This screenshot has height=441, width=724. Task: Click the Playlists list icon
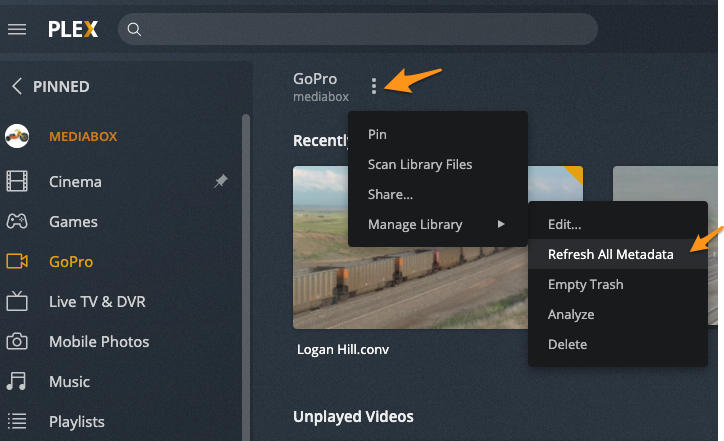click(17, 421)
